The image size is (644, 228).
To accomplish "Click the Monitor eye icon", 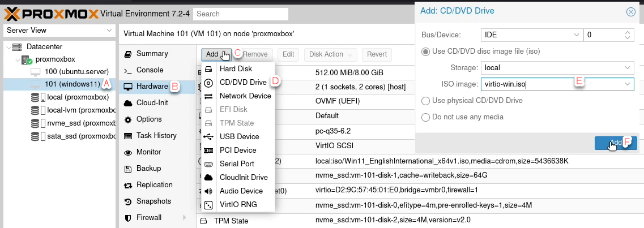I will (127, 152).
